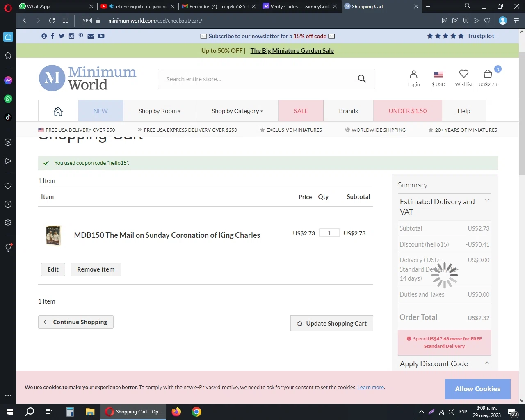The height and width of the screenshot is (420, 525).
Task: Open the Wishlist heart icon
Action: click(x=463, y=74)
